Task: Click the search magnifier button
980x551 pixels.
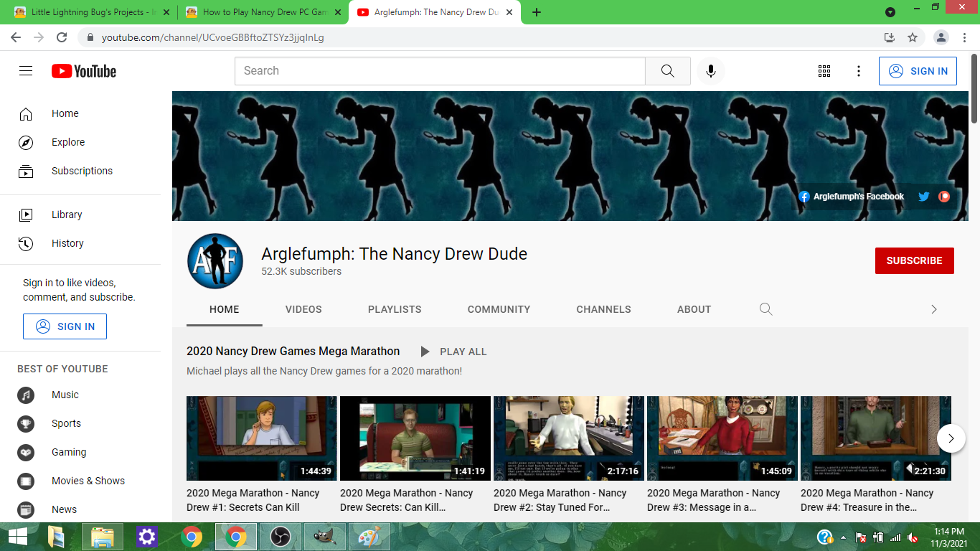Action: (x=667, y=71)
